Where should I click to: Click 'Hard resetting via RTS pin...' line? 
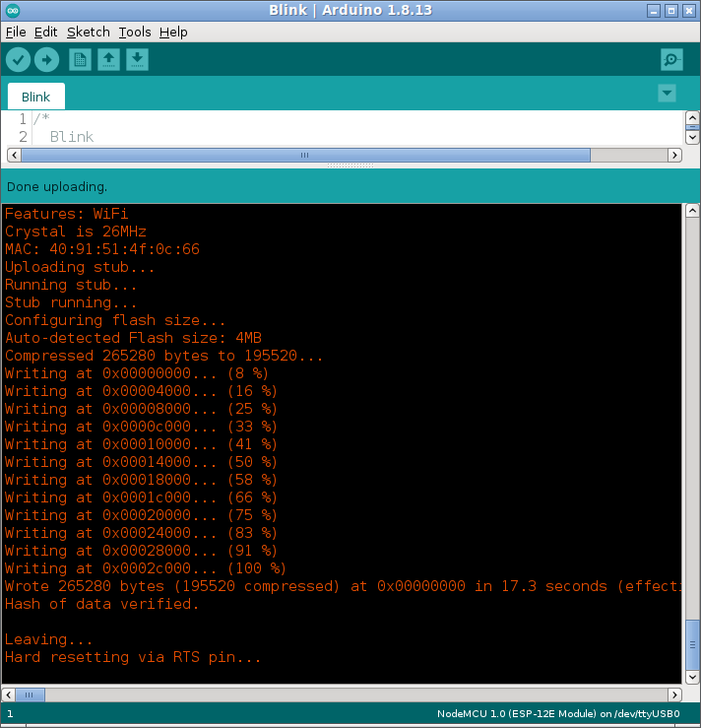[x=133, y=657]
